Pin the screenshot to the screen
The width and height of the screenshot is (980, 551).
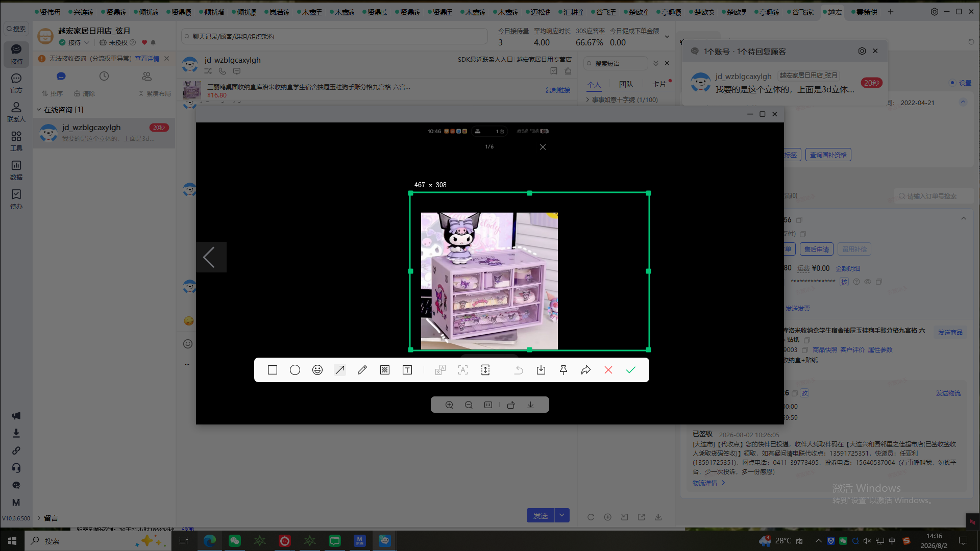pos(563,370)
